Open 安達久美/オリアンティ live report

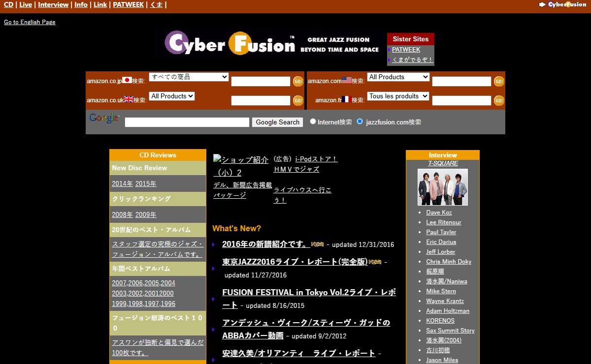(298, 353)
